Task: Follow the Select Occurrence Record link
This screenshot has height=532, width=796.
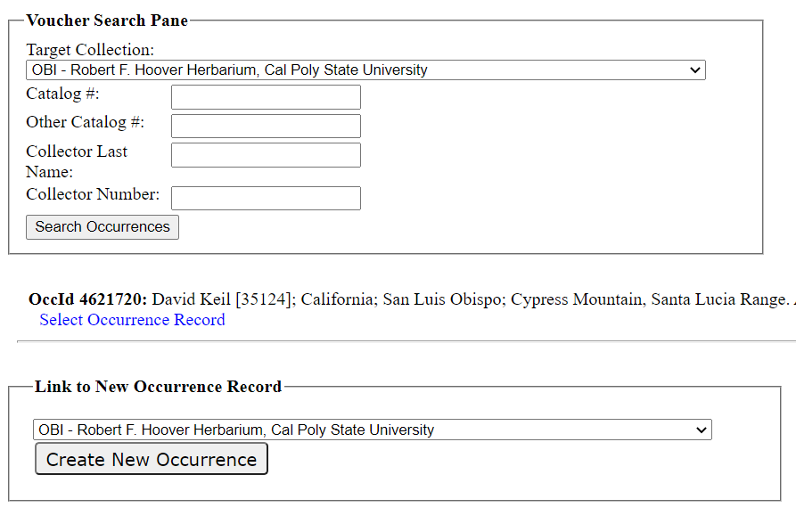Action: pyautogui.click(x=132, y=320)
